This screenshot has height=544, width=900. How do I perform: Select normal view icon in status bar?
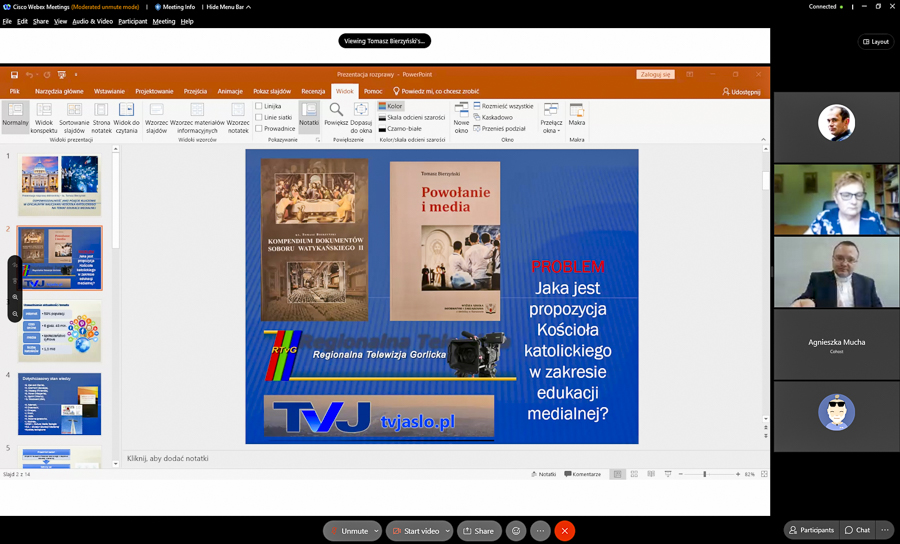point(617,474)
